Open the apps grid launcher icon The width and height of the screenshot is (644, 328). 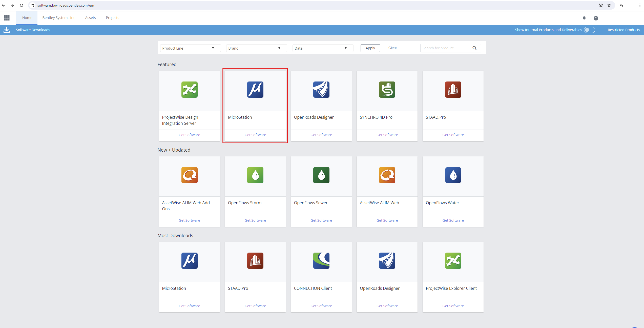click(7, 18)
